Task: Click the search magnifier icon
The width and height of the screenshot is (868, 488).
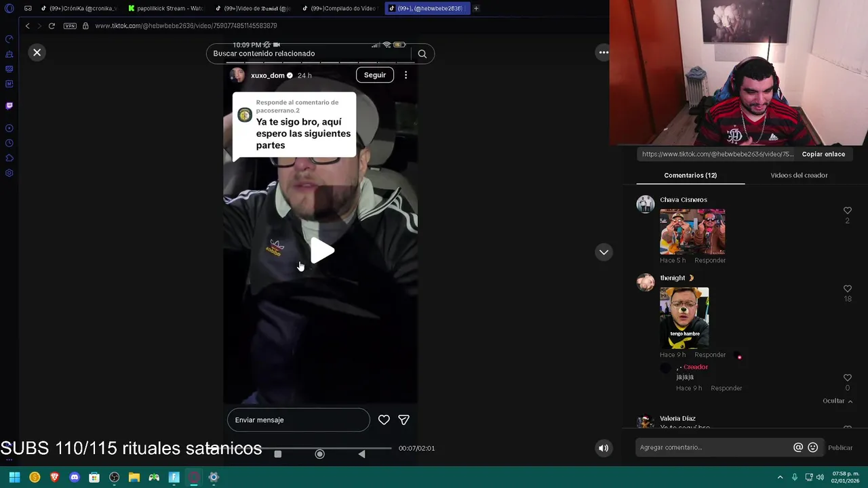Action: [422, 54]
